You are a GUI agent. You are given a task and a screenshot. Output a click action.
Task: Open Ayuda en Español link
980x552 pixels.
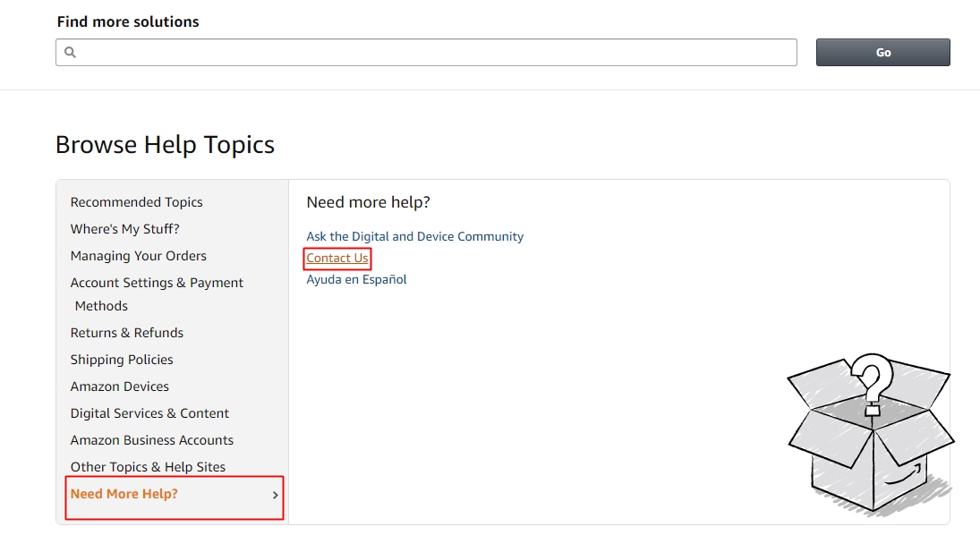coord(356,280)
